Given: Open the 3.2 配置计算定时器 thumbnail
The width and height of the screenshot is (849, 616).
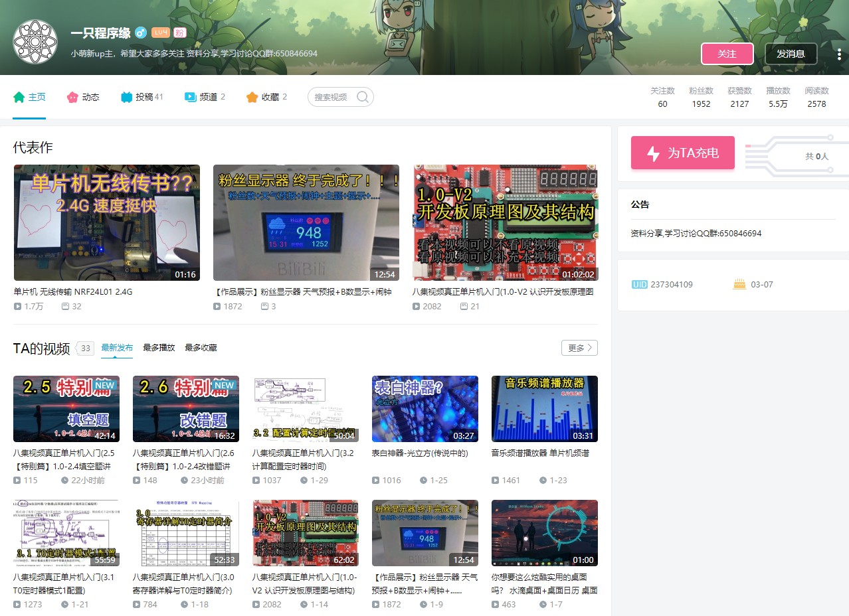Looking at the screenshot, I should coord(306,409).
